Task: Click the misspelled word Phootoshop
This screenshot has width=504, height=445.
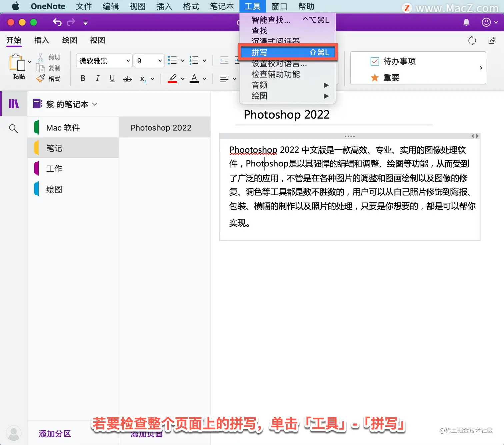Action: tap(253, 150)
